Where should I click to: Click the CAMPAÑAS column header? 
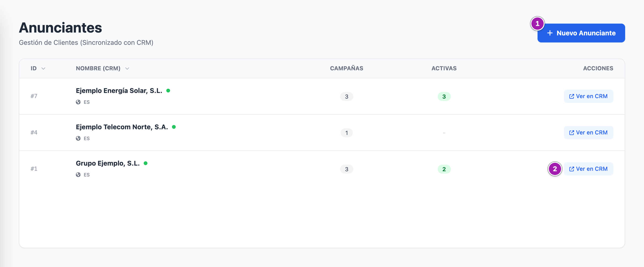(x=346, y=68)
